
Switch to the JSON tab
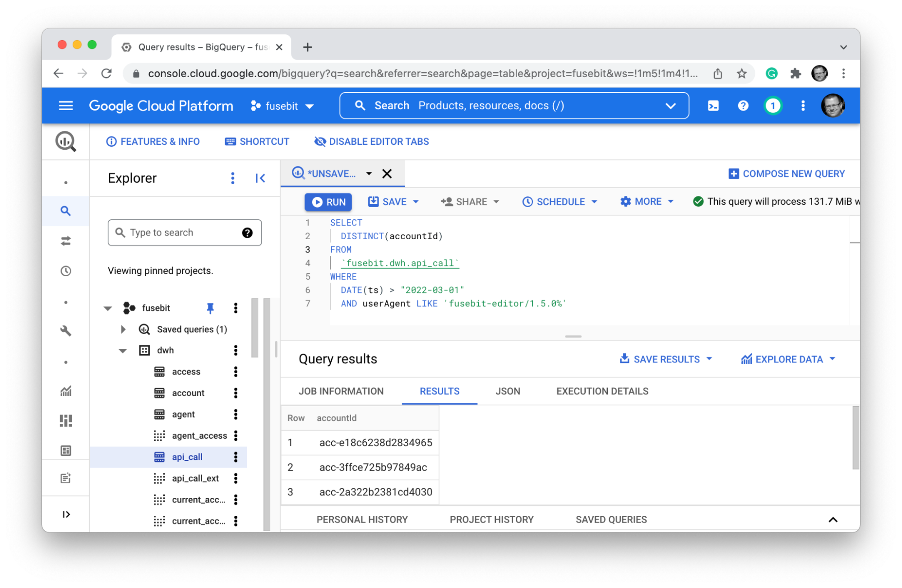point(508,391)
